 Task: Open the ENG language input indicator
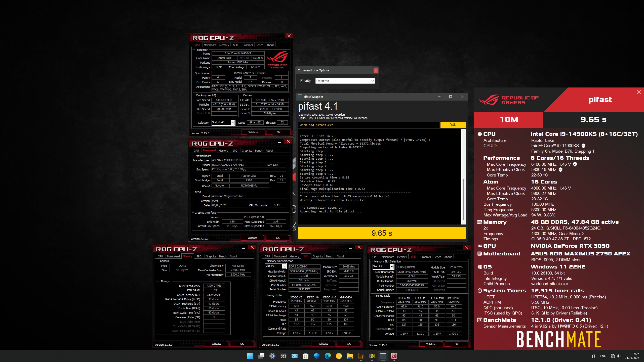(603, 356)
